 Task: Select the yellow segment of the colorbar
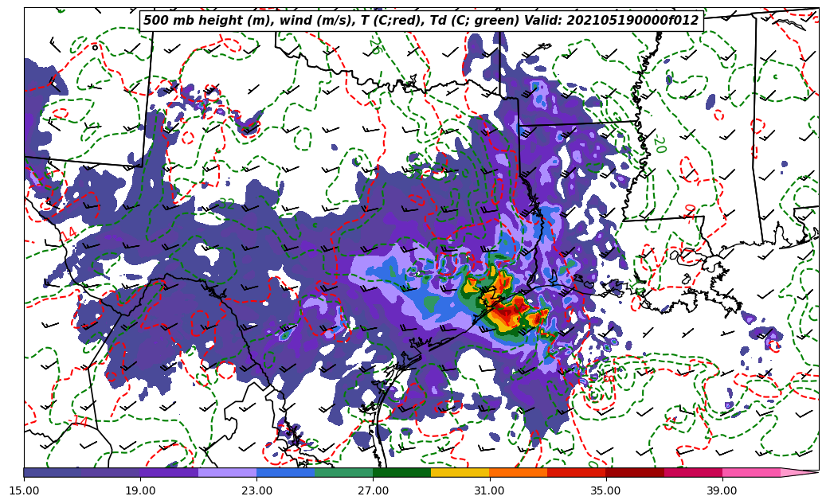pyautogui.click(x=460, y=472)
